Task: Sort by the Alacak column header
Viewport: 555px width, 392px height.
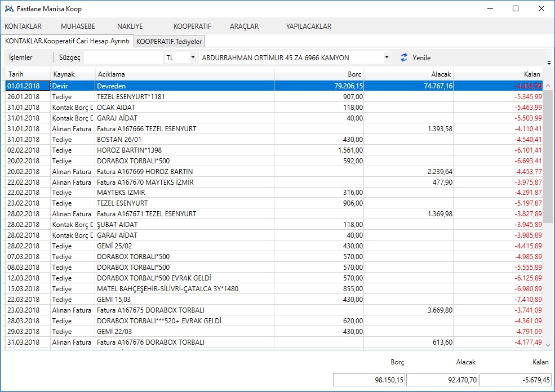Action: tap(409, 74)
